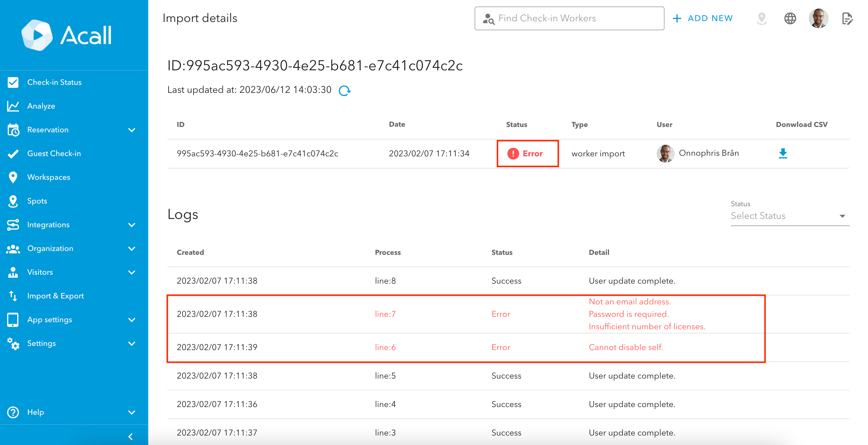
Task: Click the Workspaces pin icon
Action: point(13,177)
